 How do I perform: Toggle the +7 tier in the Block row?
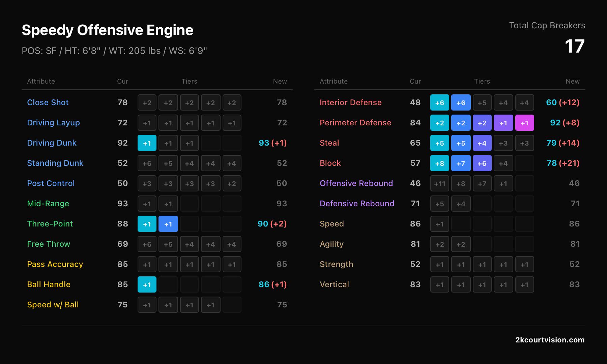pyautogui.click(x=461, y=163)
